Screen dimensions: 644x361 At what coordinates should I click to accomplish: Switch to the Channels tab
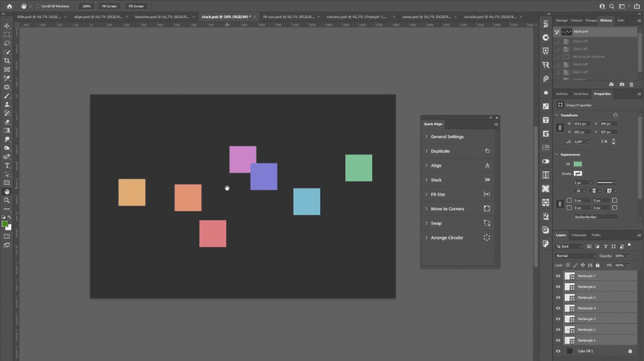tap(579, 235)
